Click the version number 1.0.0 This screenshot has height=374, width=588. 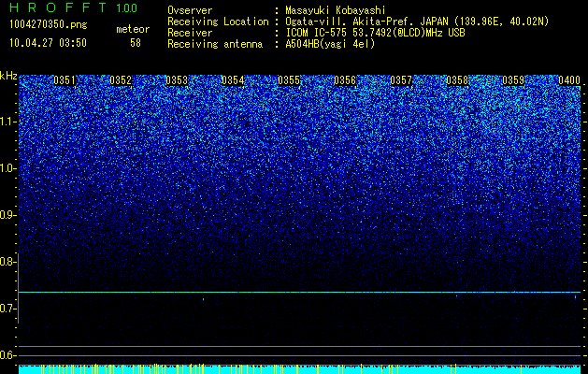(x=127, y=7)
